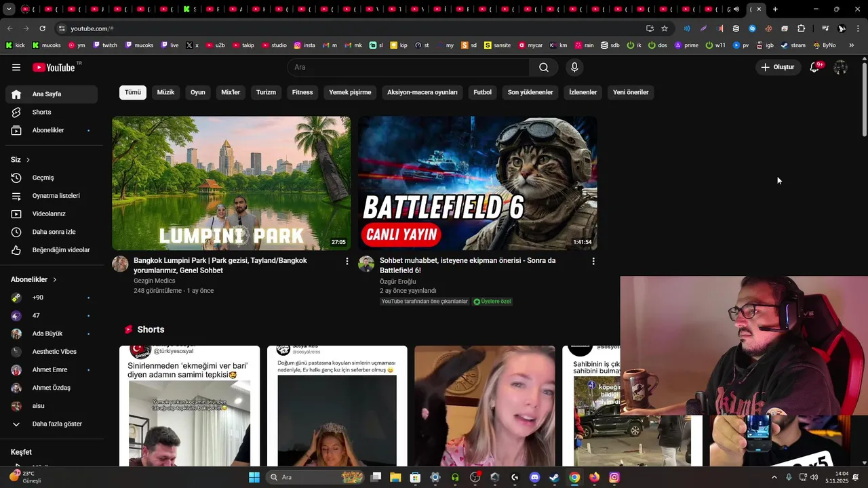Open the Ahmet Özdaş subscription

pos(52,388)
